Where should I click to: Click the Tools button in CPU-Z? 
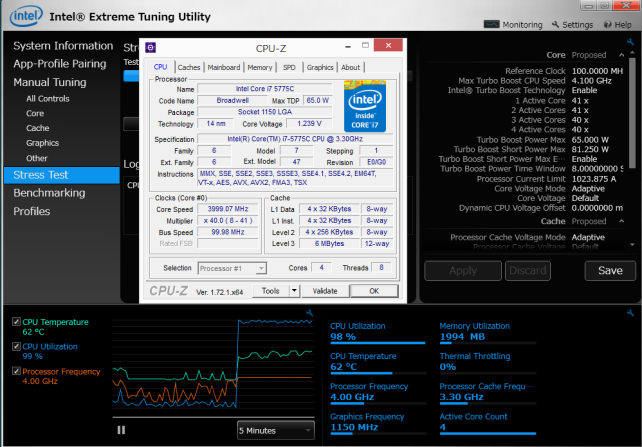pyautogui.click(x=270, y=291)
